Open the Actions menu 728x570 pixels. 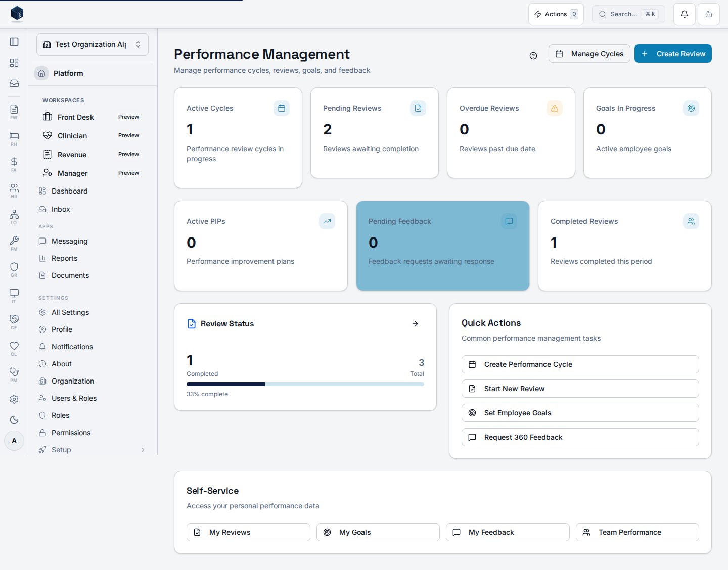(x=556, y=14)
